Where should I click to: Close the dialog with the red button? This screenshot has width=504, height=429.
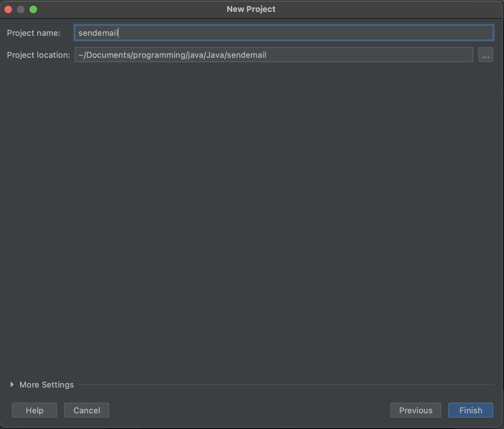[8, 9]
